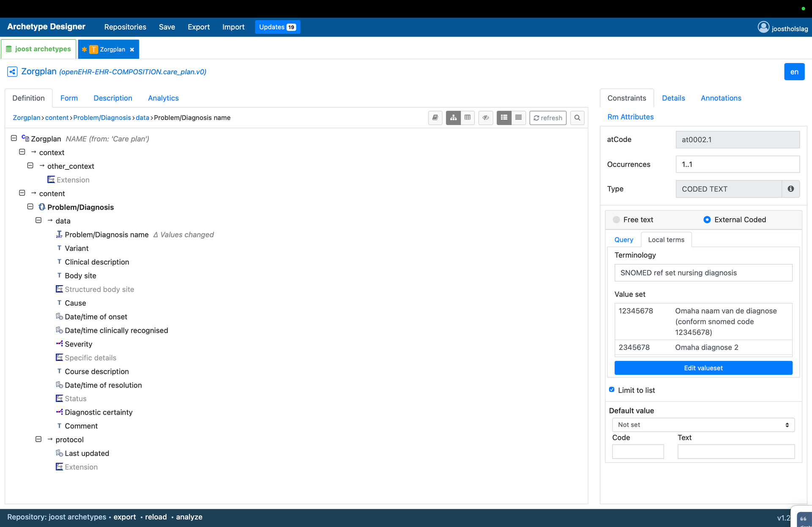The image size is (812, 527).
Task: Uncheck the Limit to list checkbox
Action: click(x=612, y=390)
